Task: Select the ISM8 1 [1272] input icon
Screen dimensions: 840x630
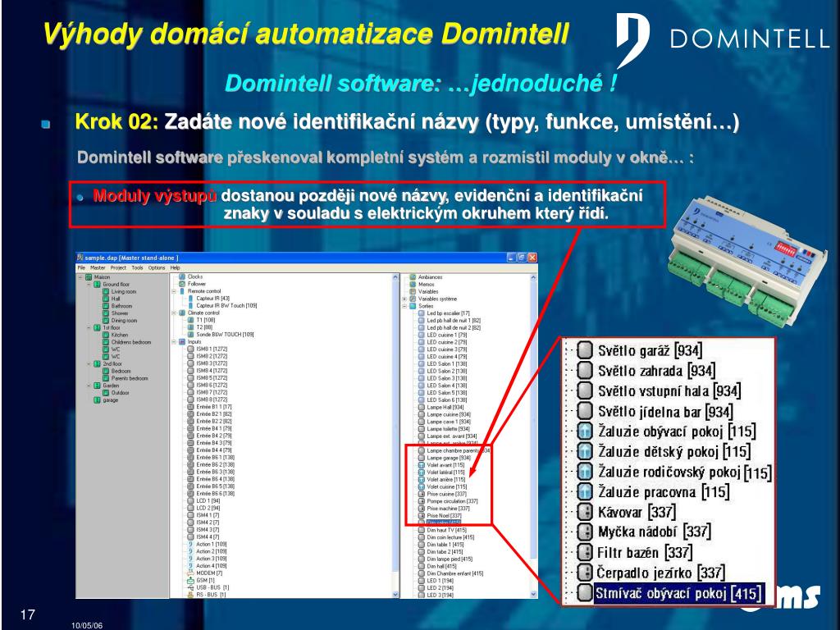Action: tap(190, 349)
